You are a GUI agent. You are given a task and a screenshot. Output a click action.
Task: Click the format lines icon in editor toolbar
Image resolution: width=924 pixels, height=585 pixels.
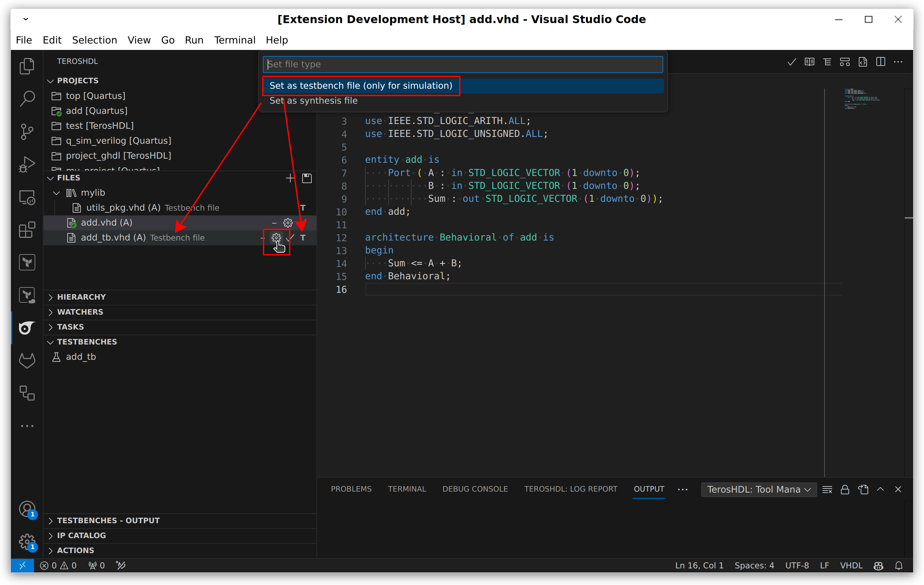tap(827, 62)
